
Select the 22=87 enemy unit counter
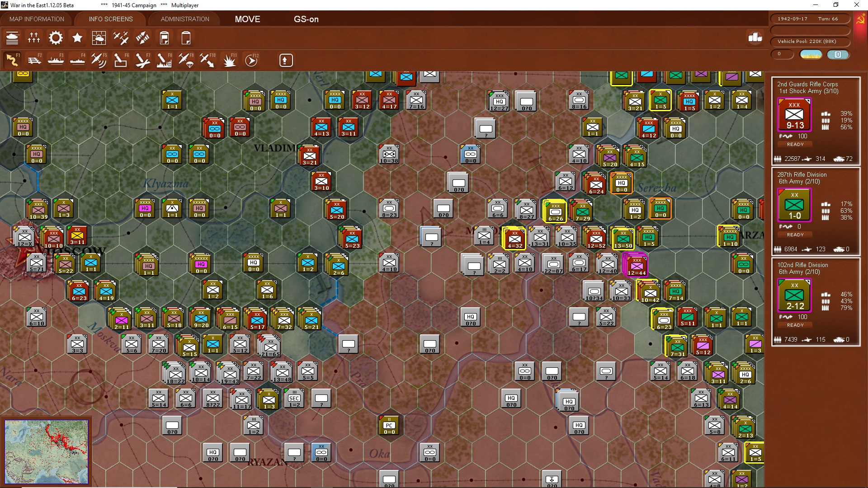[x=553, y=263]
